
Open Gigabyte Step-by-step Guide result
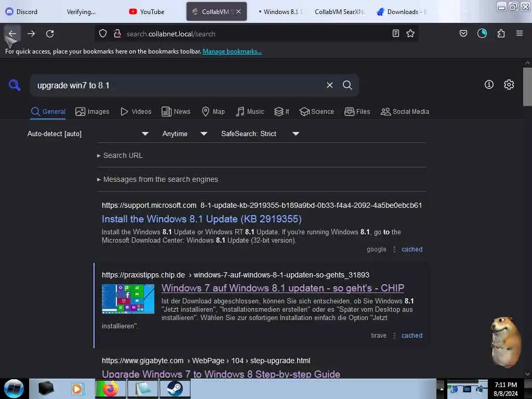click(x=221, y=374)
